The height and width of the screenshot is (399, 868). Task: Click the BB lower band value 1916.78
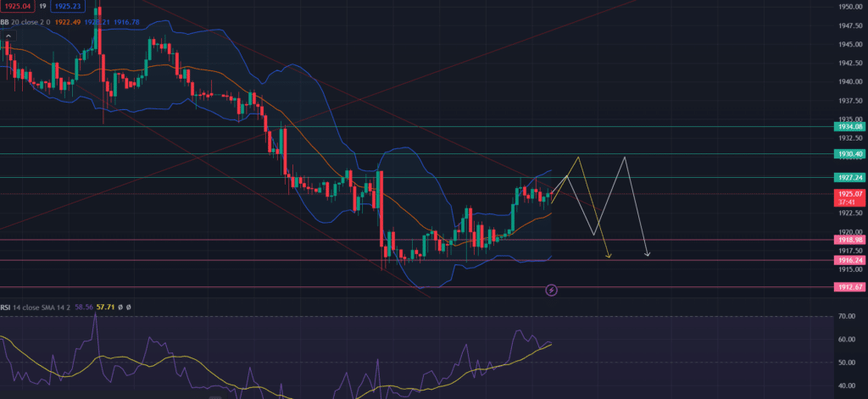pyautogui.click(x=126, y=22)
